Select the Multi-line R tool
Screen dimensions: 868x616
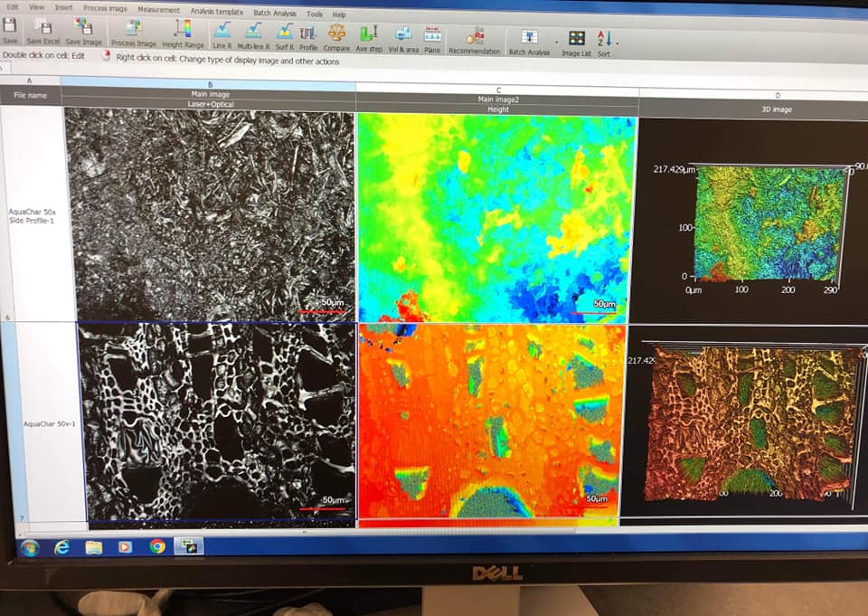(x=253, y=35)
